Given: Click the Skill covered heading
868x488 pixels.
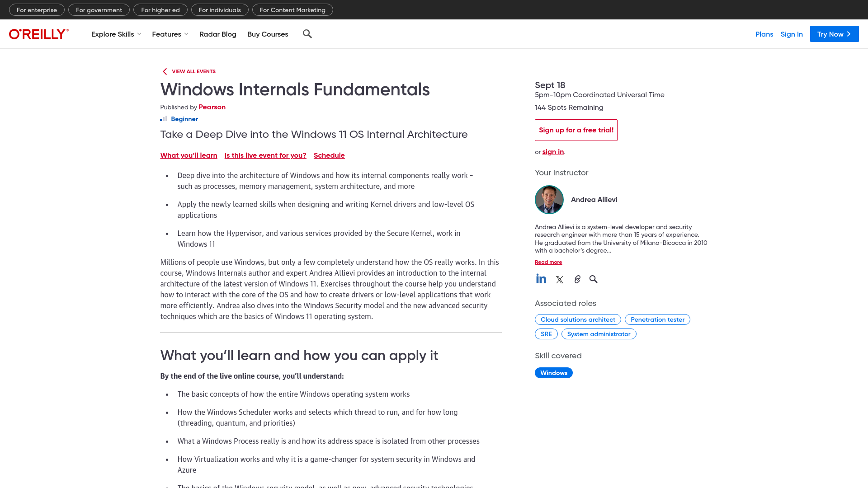Looking at the screenshot, I should (x=558, y=356).
